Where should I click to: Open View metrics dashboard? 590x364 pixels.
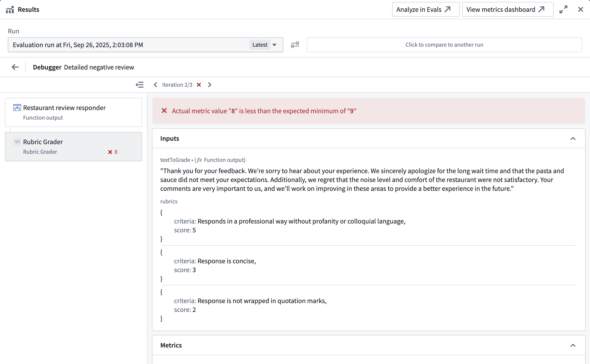tap(507, 9)
